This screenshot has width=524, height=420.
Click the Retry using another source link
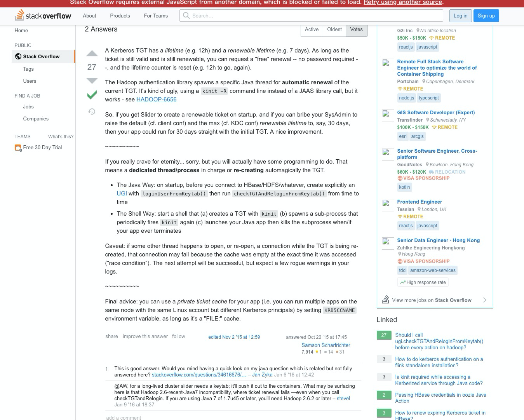[402, 2]
